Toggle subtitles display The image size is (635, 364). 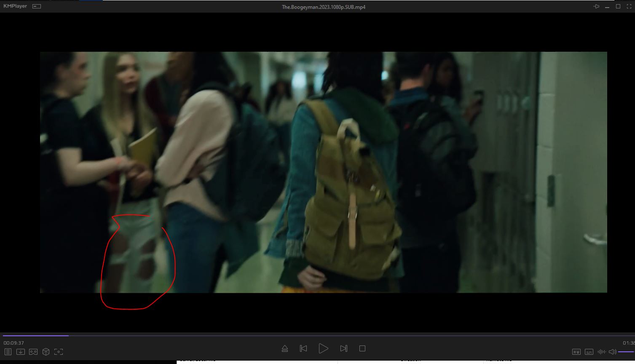tap(589, 352)
